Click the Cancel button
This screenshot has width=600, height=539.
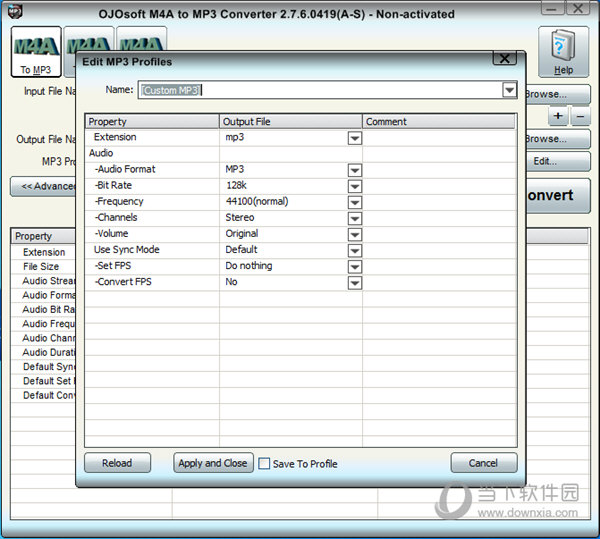pos(484,463)
